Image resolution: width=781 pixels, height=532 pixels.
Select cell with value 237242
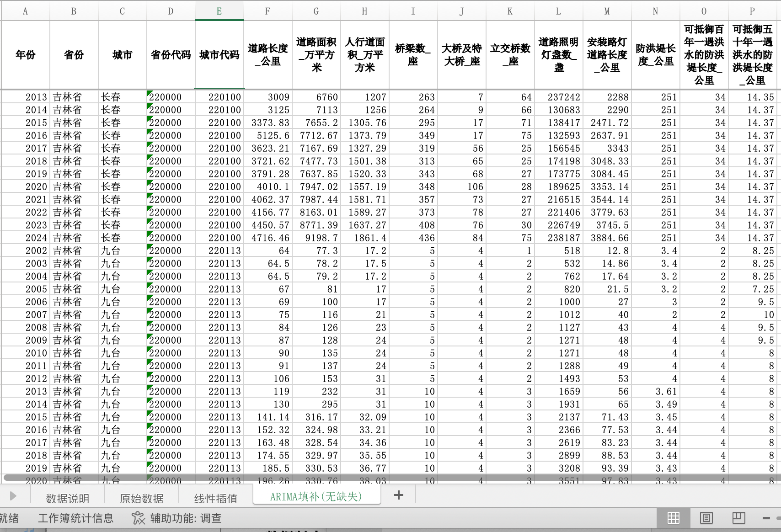[x=559, y=97]
